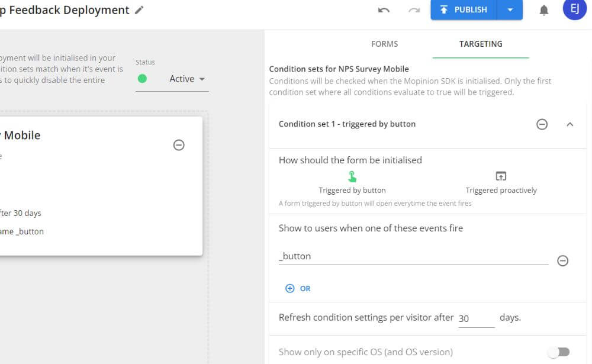Remove the Mobile form card
This screenshot has height=364, width=592.
tap(179, 145)
